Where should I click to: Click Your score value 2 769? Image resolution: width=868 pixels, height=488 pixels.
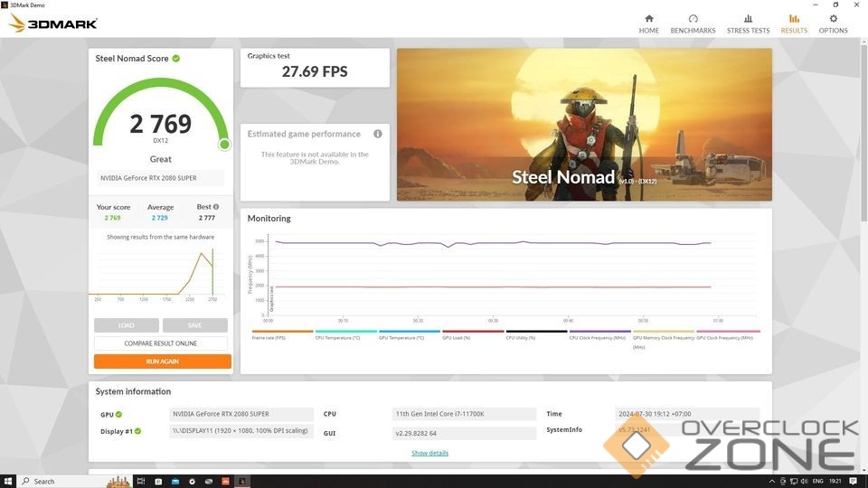click(112, 218)
